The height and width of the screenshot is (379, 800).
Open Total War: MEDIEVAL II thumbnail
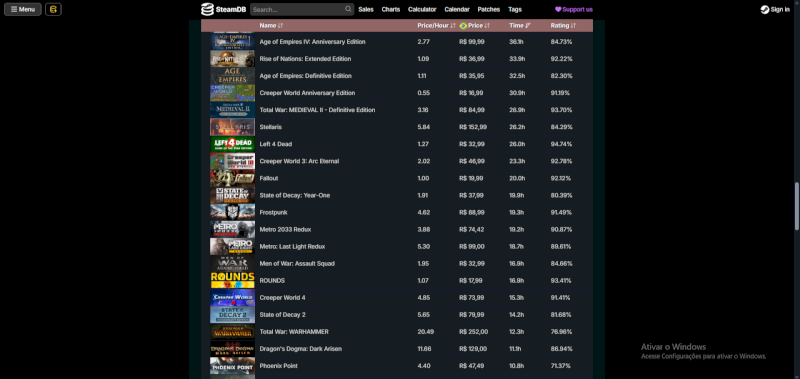(233, 110)
